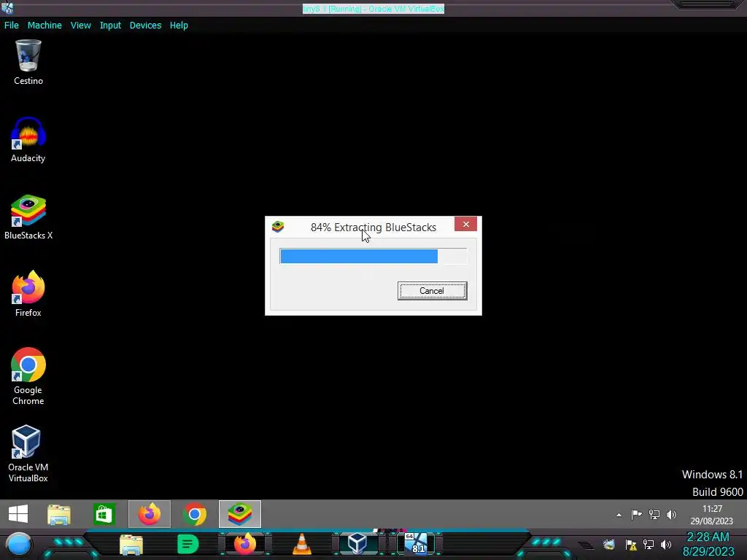
Task: Select the Google Chrome desktop shortcut
Action: click(x=28, y=376)
